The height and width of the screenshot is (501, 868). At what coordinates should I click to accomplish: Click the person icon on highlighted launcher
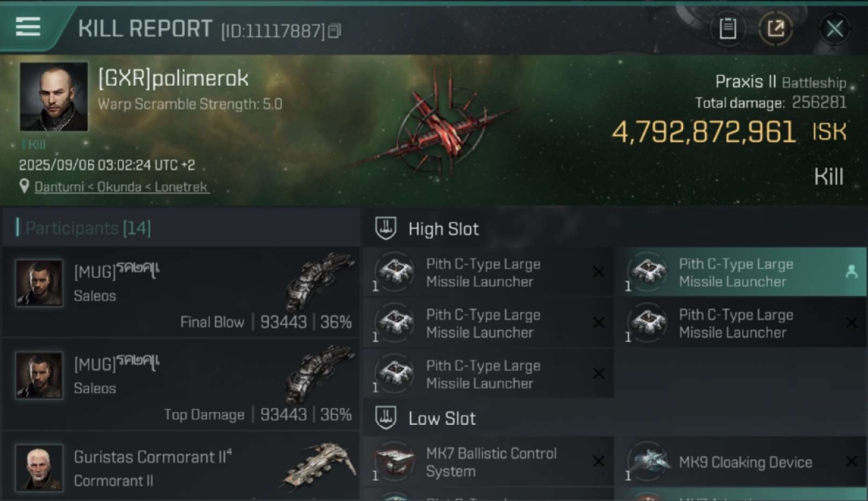coord(851,272)
